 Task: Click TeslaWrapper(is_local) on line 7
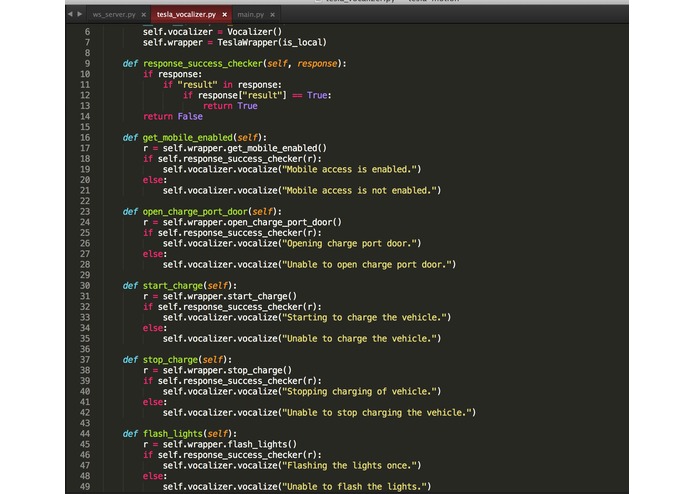[x=272, y=43]
